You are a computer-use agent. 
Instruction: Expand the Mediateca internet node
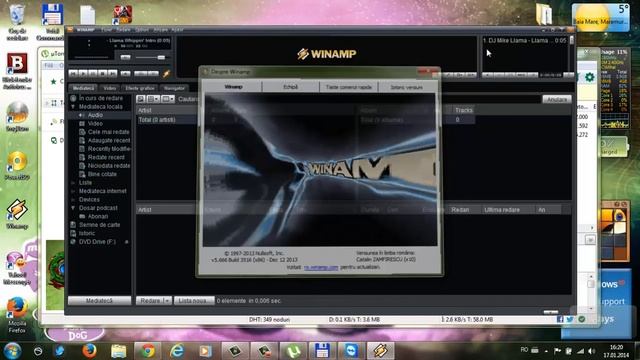[x=73, y=191]
